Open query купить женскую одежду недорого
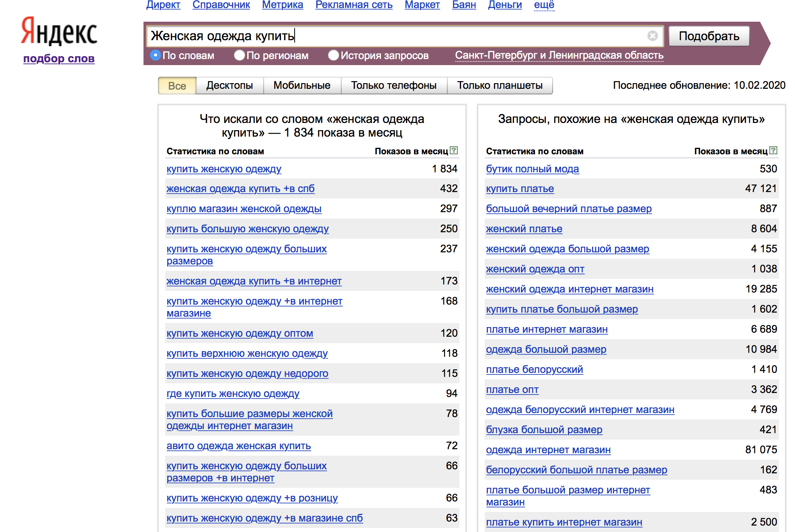795x532 pixels. (x=248, y=374)
